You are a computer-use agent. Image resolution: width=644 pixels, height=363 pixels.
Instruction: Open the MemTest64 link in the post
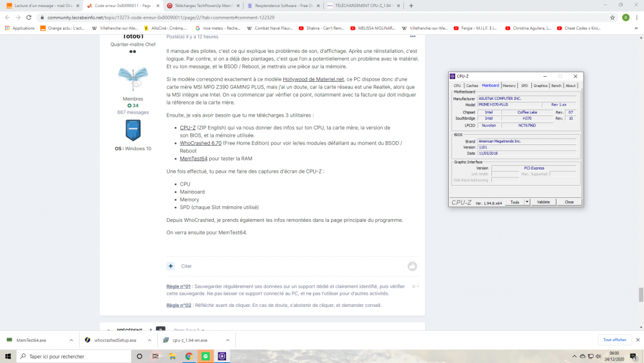(193, 159)
